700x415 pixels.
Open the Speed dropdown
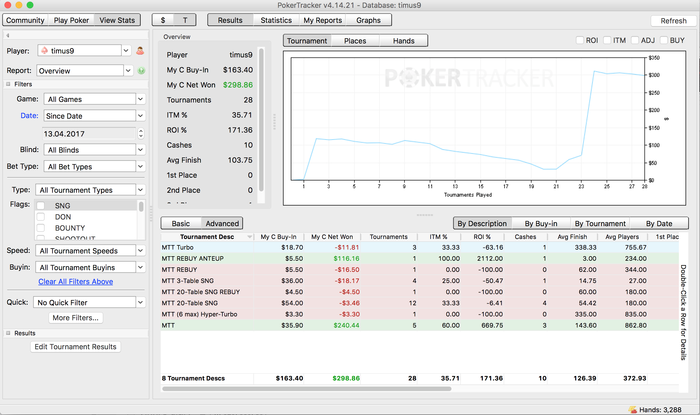pos(140,250)
